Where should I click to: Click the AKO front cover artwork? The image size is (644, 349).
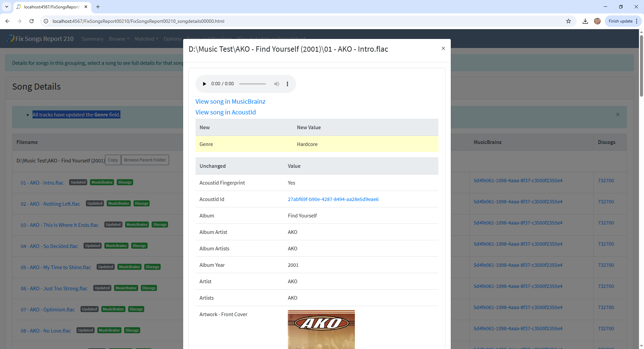coord(321,329)
